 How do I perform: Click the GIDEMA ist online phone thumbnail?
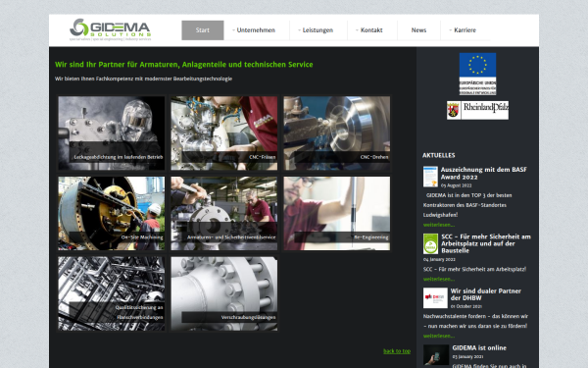(436, 354)
